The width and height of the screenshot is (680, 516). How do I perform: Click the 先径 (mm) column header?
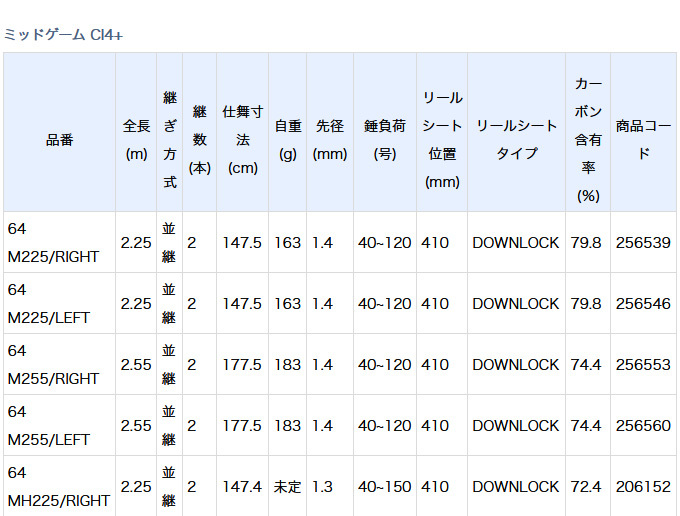pyautogui.click(x=329, y=140)
